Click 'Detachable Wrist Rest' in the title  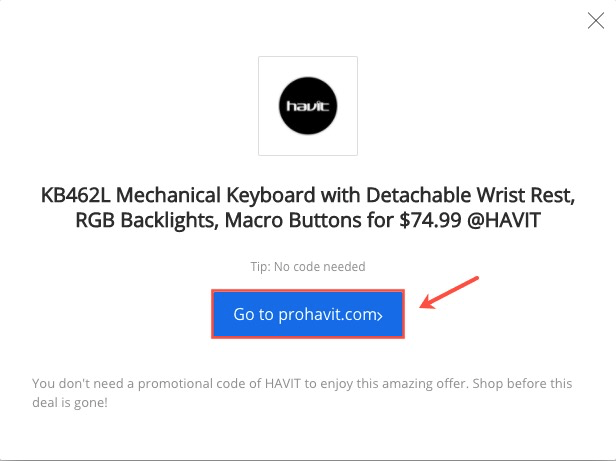468,195
